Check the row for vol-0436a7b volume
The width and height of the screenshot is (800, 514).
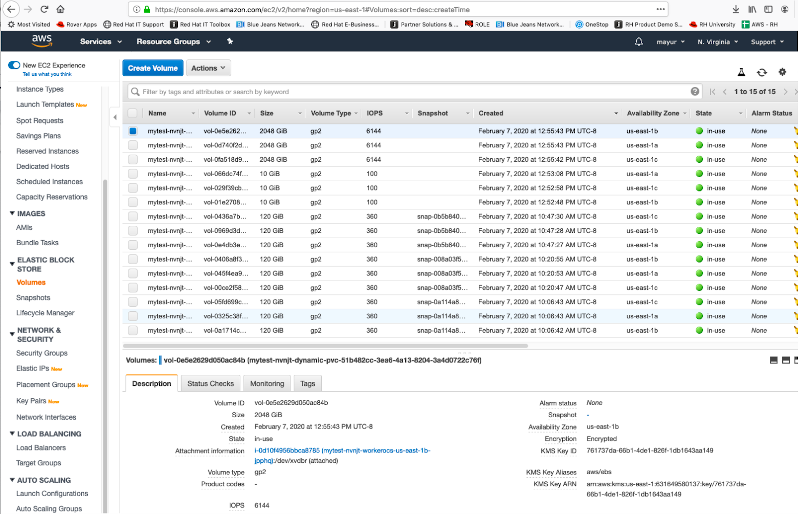(133, 216)
